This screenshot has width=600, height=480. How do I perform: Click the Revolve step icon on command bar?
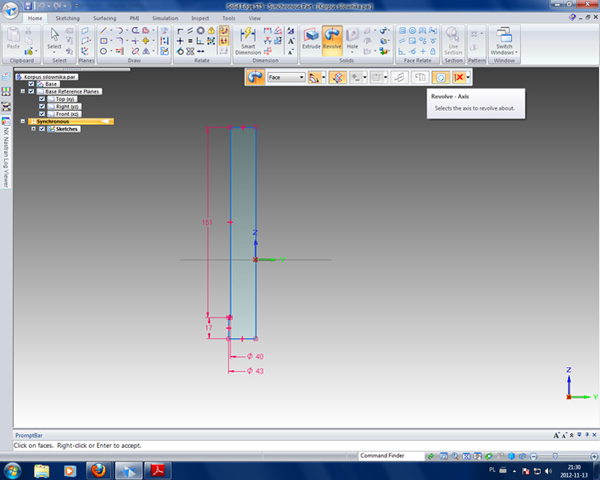click(254, 77)
